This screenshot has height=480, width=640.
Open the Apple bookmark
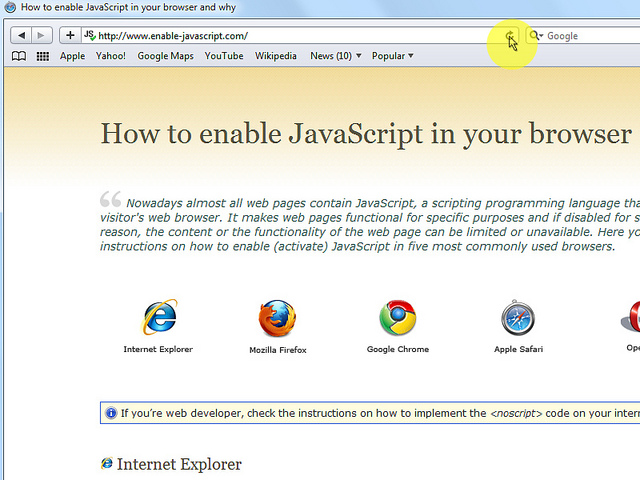coord(73,56)
